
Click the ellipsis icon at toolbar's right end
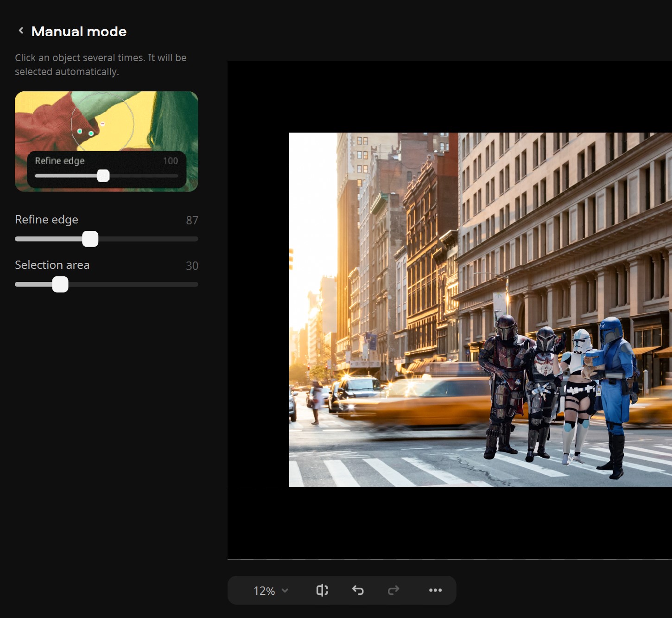point(435,590)
